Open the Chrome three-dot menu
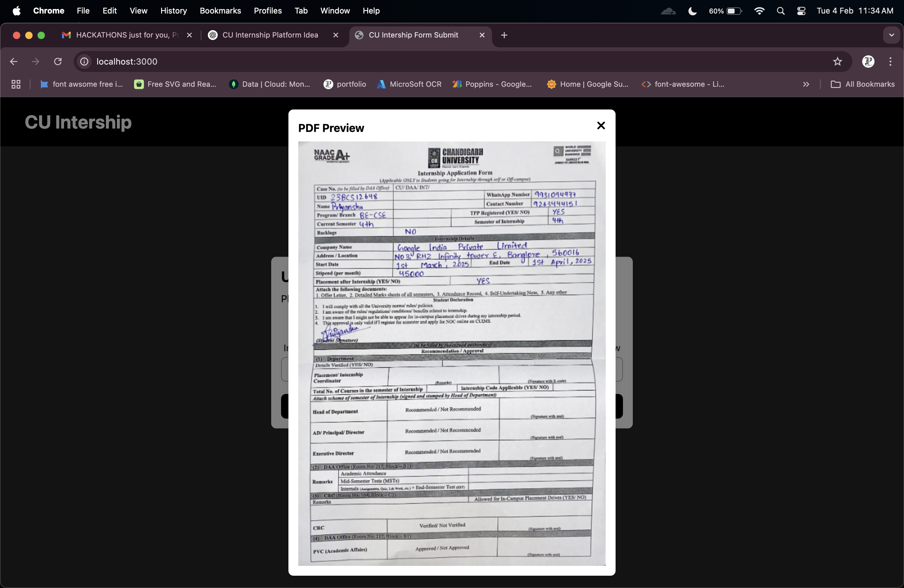This screenshot has height=588, width=904. point(890,62)
